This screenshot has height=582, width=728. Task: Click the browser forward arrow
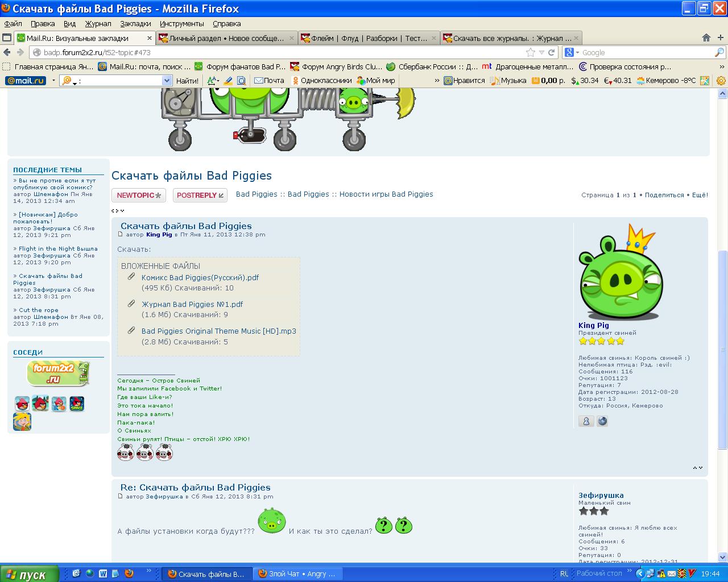[20, 52]
